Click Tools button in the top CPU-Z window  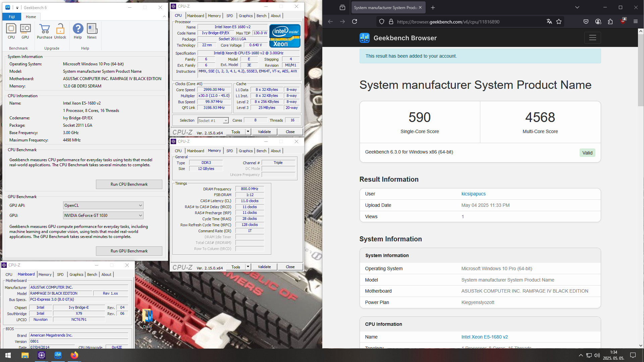tap(236, 132)
